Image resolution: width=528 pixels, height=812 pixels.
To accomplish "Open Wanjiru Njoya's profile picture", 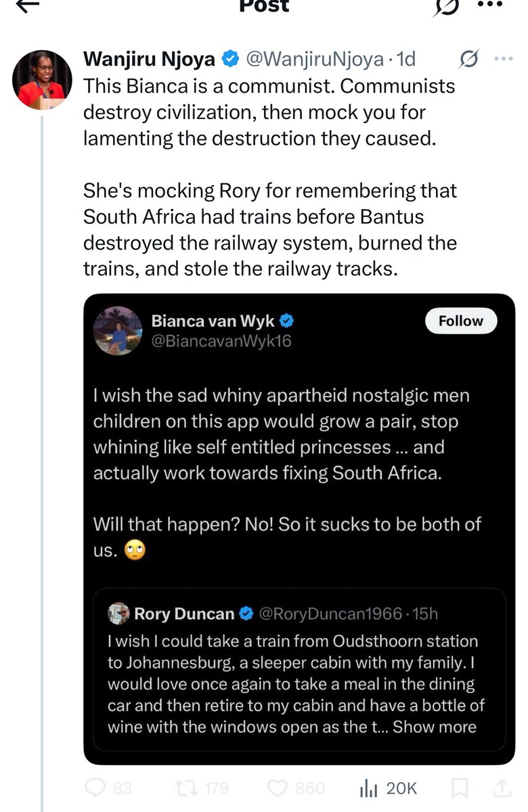I will pyautogui.click(x=42, y=80).
